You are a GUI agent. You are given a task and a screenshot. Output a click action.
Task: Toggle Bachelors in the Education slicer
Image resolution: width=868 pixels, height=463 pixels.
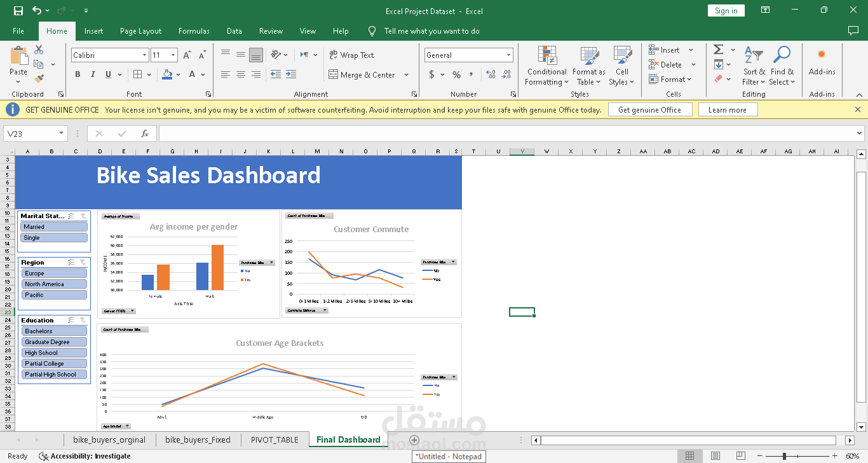[x=53, y=331]
